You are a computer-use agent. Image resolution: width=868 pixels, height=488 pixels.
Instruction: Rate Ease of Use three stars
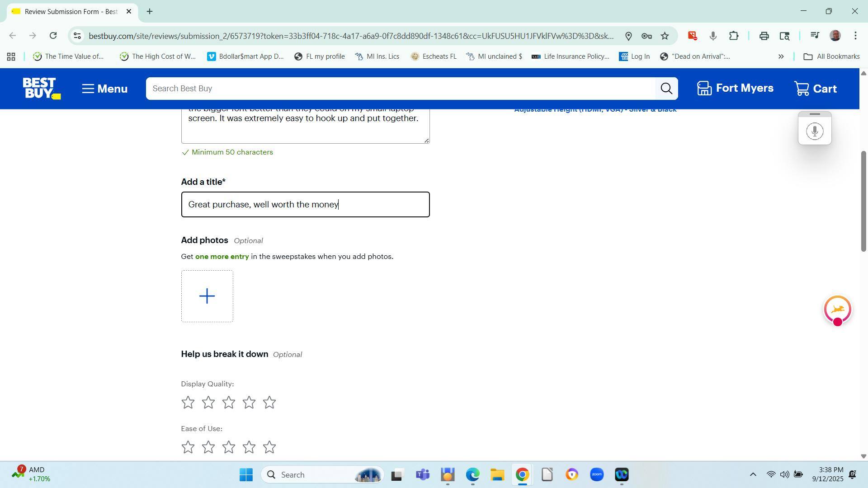pyautogui.click(x=229, y=447)
